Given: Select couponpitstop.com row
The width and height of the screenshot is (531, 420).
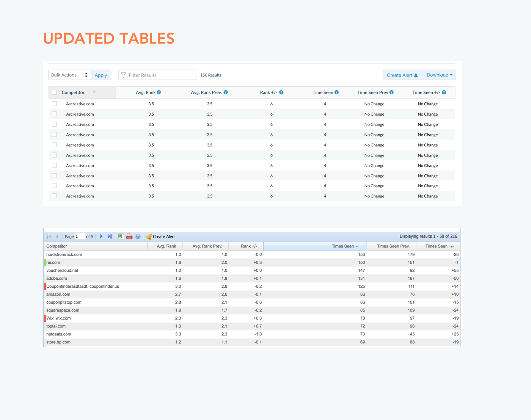Looking at the screenshot, I should click(x=252, y=302).
